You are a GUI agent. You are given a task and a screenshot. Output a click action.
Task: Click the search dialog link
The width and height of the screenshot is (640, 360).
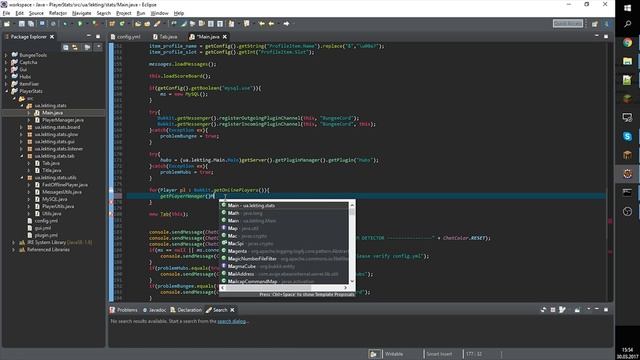[x=232, y=322]
